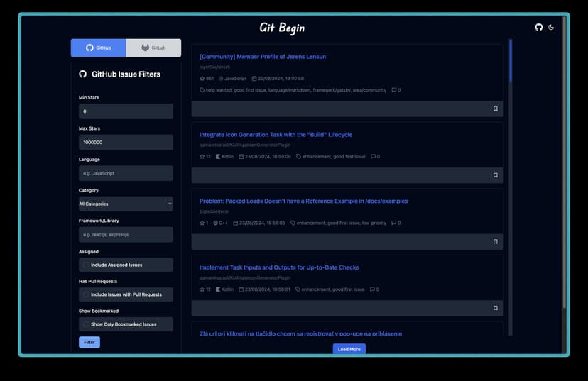Bookmark the Integrate Icon Generation Task issue
Image resolution: width=588 pixels, height=381 pixels.
(495, 175)
